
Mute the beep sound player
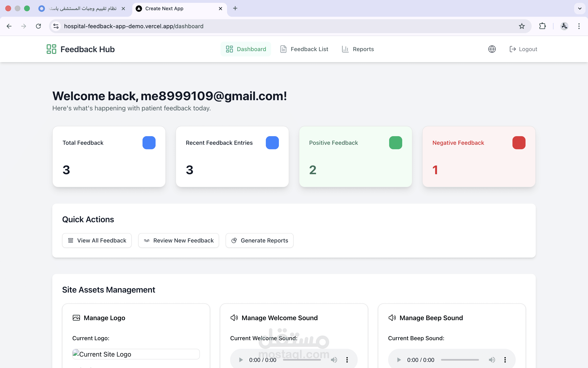click(x=492, y=360)
